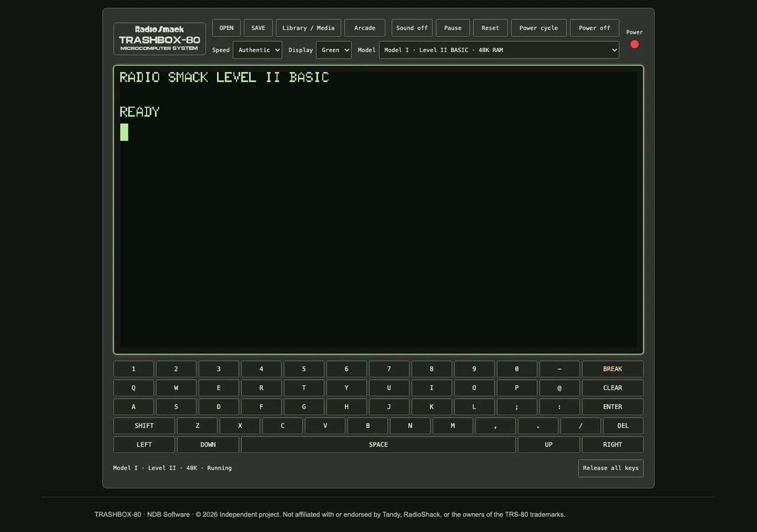Image resolution: width=757 pixels, height=532 pixels.
Task: Tap the M key
Action: tap(453, 426)
